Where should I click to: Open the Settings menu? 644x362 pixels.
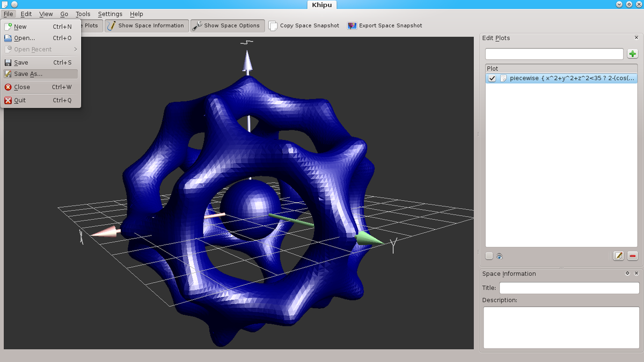pyautogui.click(x=110, y=14)
